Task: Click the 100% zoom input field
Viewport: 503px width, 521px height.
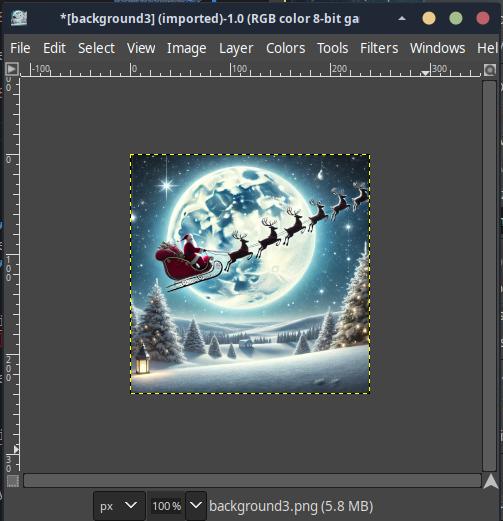Action: pos(166,506)
